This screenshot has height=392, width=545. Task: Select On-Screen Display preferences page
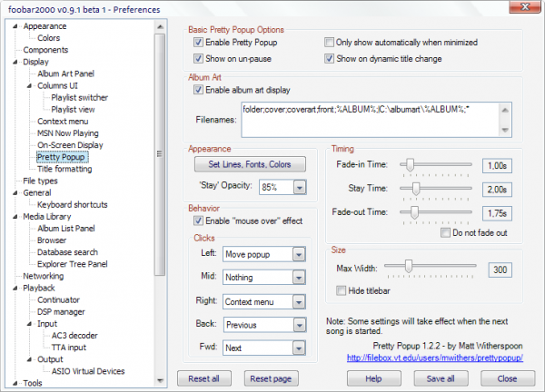pyautogui.click(x=69, y=144)
